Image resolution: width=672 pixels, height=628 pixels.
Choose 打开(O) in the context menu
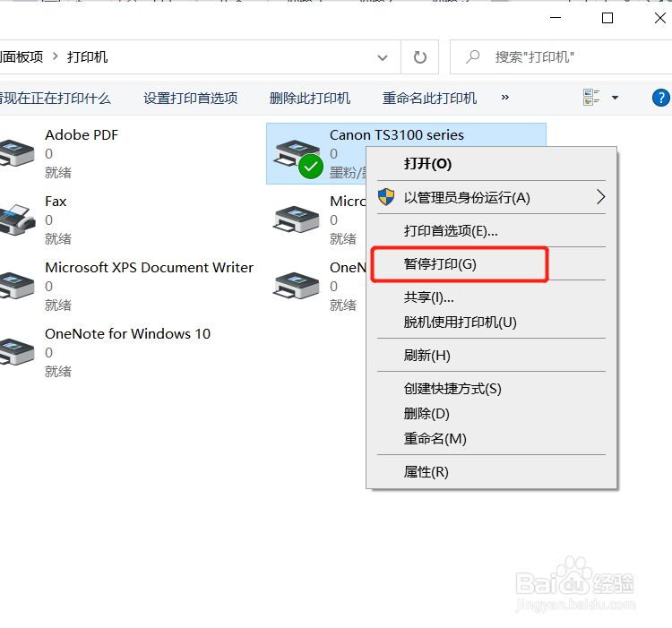(x=491, y=164)
